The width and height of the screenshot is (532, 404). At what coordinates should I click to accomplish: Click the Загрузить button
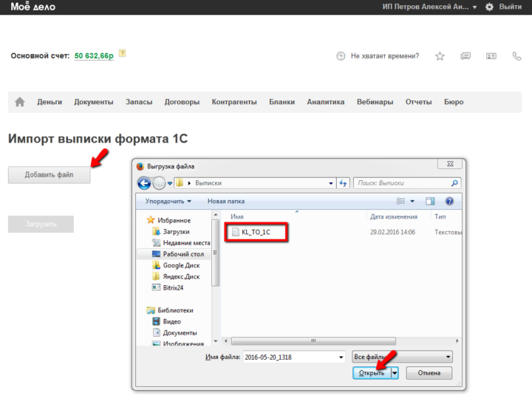click(41, 224)
